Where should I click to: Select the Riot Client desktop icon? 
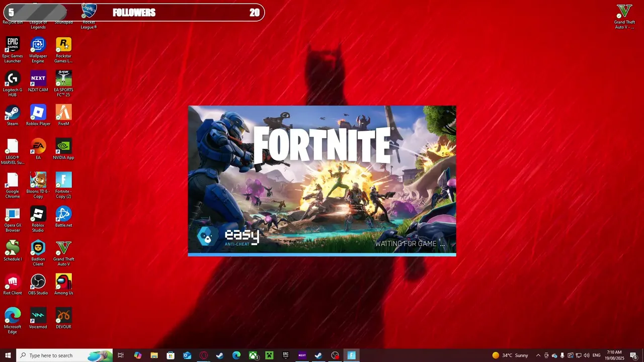tap(13, 285)
